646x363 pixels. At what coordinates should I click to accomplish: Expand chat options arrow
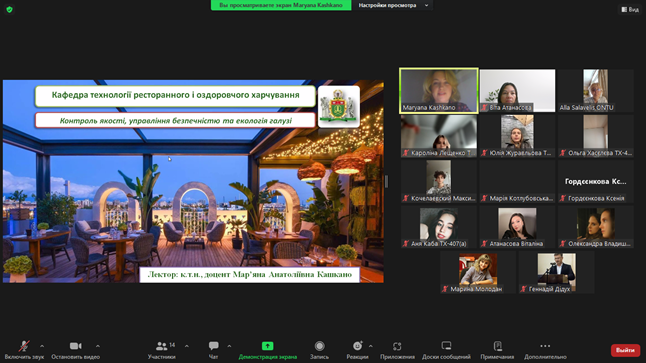tap(229, 346)
